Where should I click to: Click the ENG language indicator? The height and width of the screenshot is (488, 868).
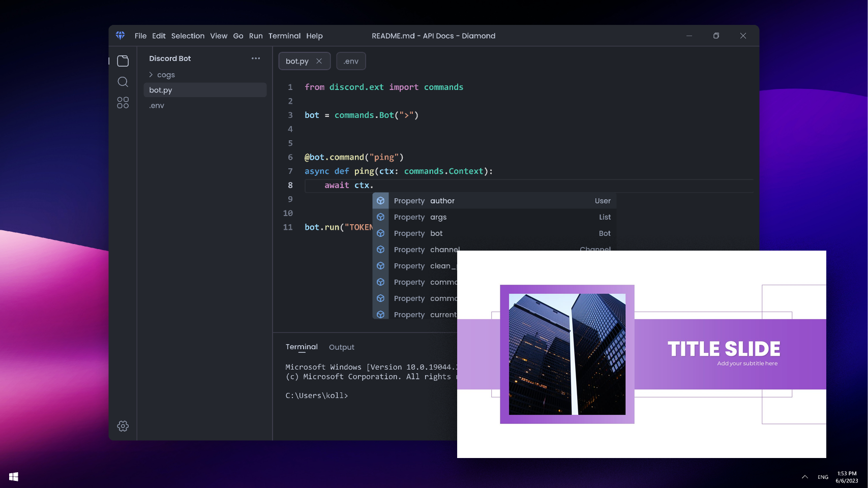click(x=823, y=477)
